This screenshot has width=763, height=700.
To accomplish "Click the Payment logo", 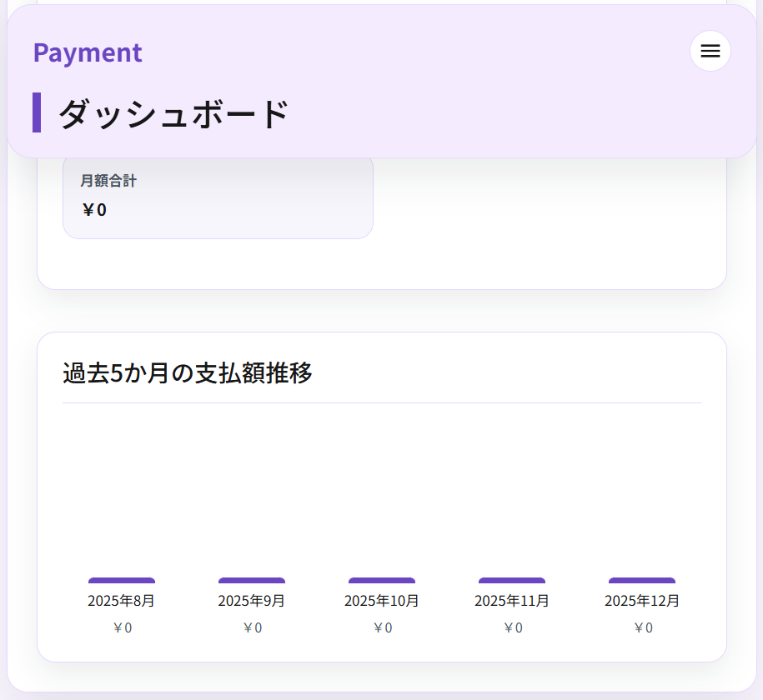I will [x=88, y=52].
